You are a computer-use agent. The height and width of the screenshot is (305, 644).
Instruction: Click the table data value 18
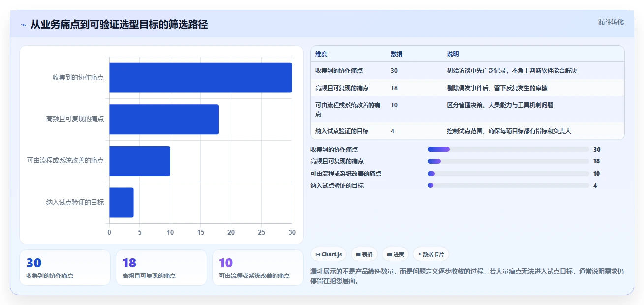[394, 88]
